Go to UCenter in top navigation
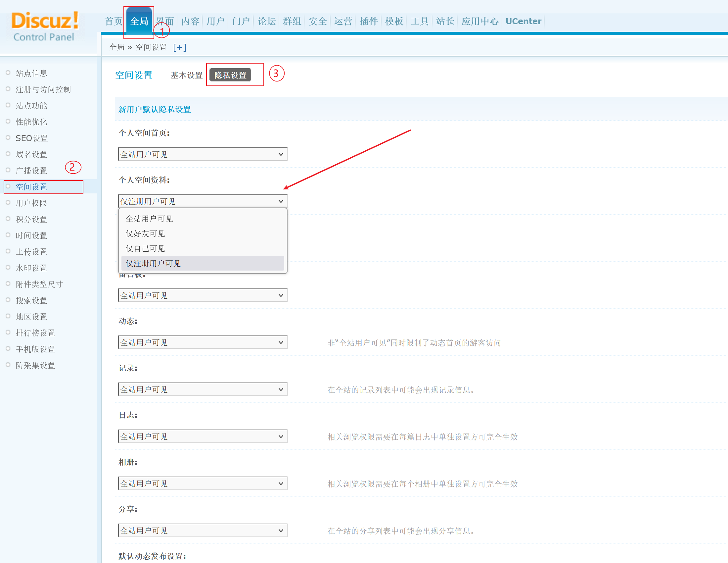The height and width of the screenshot is (563, 728). (x=523, y=21)
